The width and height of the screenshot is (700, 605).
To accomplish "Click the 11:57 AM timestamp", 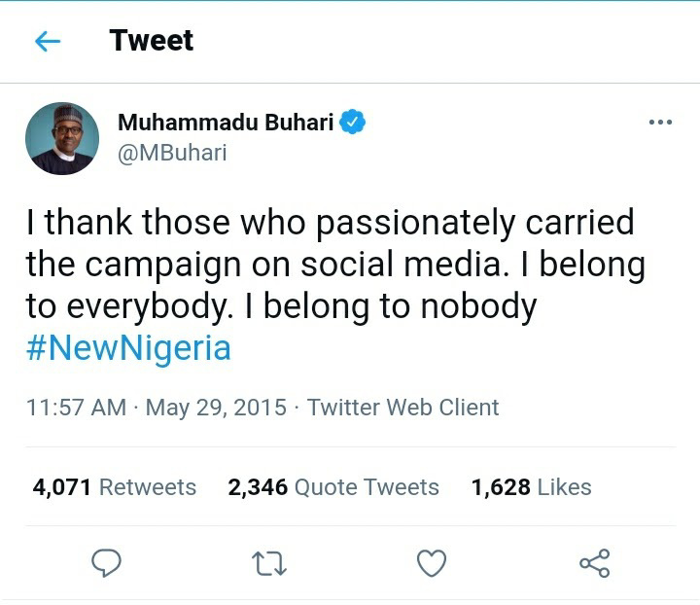I will pyautogui.click(x=77, y=408).
